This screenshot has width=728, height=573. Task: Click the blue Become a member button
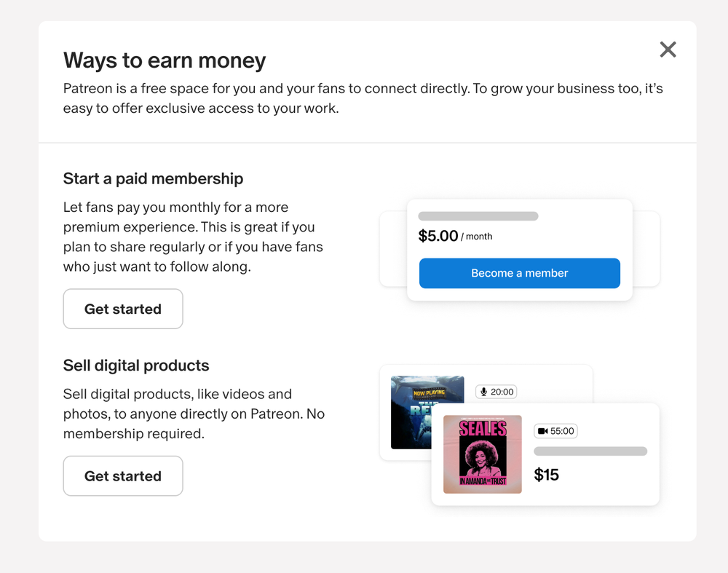(519, 273)
